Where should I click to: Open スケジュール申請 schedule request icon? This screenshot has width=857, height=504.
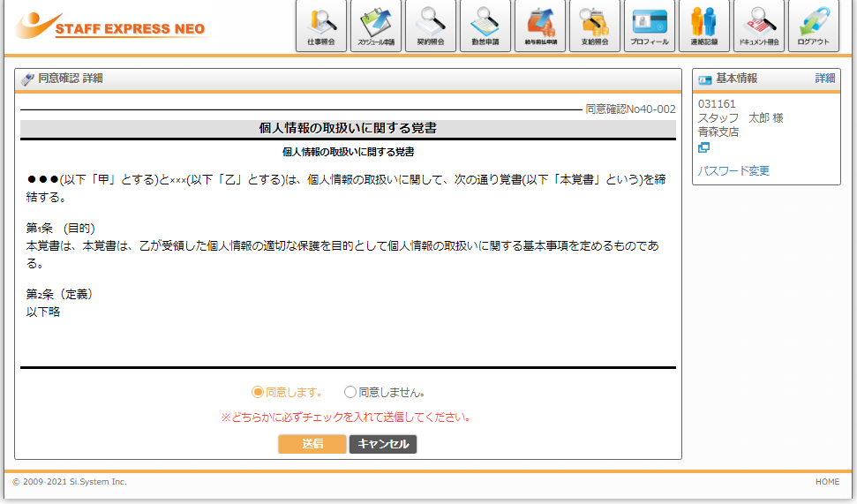(375, 26)
